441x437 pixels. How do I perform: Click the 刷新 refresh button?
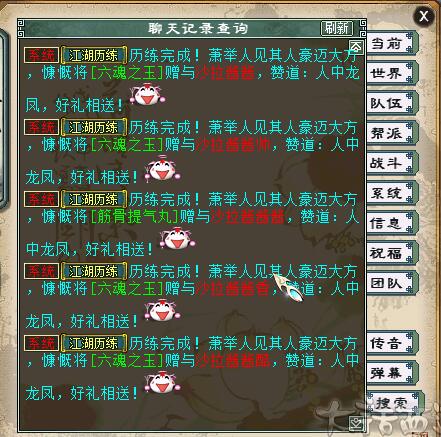[337, 28]
